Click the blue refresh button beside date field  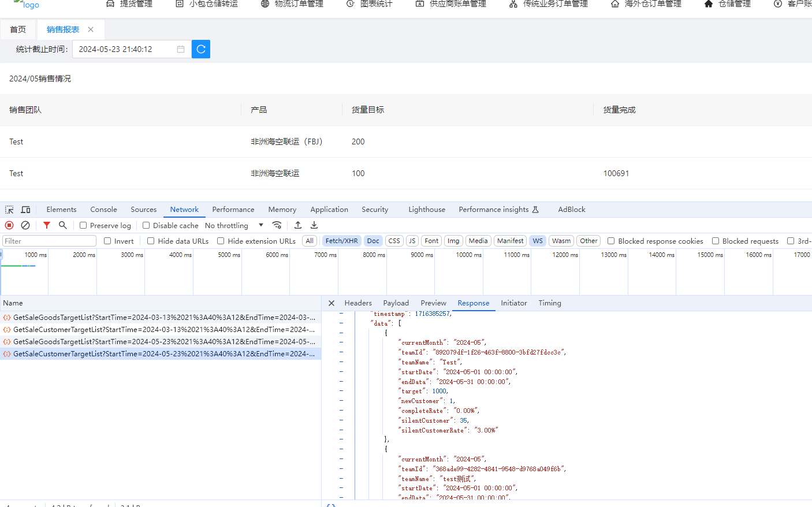[201, 49]
